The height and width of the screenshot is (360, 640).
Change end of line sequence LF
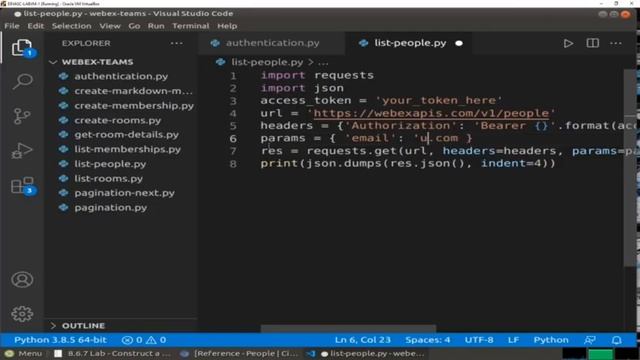pos(513,340)
